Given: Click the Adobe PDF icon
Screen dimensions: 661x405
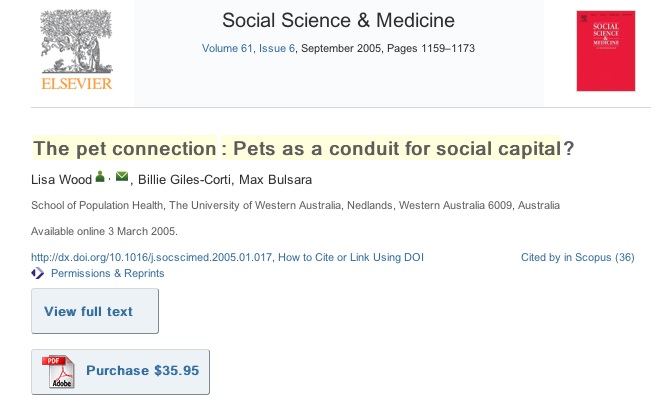Looking at the screenshot, I should tap(59, 371).
